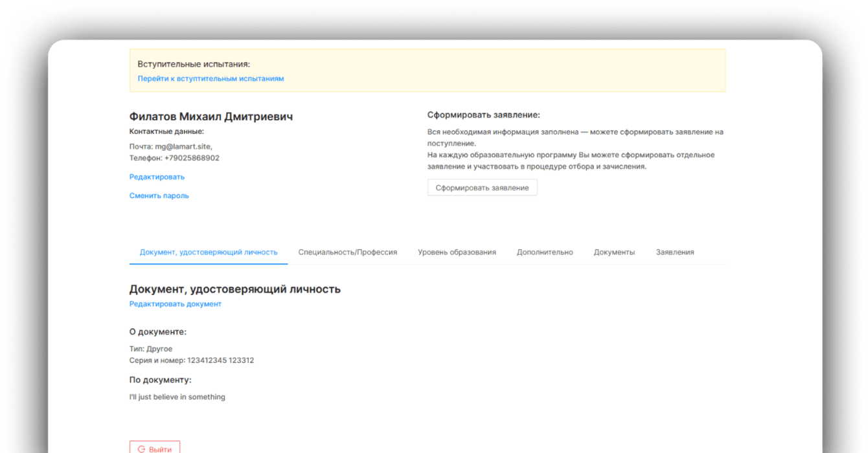Click the red "Выйти" logout button
The width and height of the screenshot is (868, 453).
tap(155, 447)
